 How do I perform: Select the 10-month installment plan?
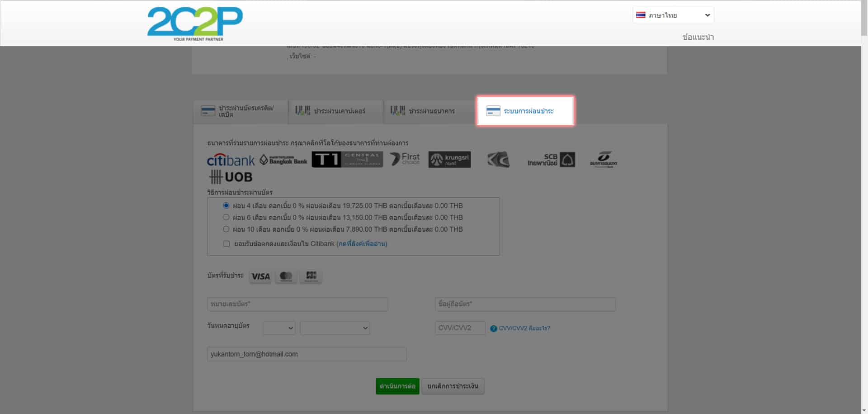pyautogui.click(x=226, y=229)
